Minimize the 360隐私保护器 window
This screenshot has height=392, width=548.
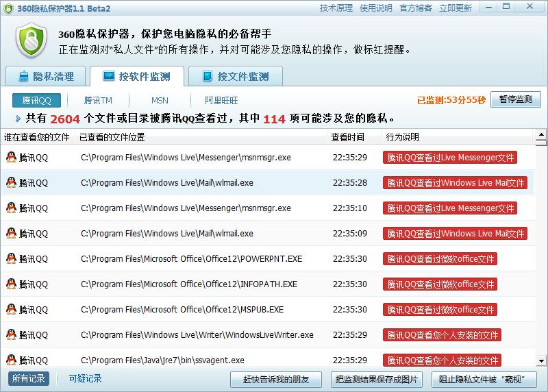(489, 7)
